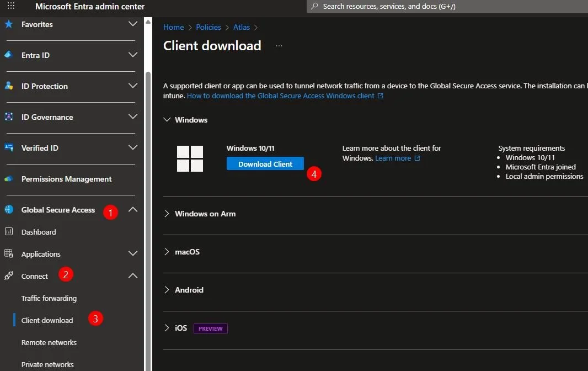The width and height of the screenshot is (588, 371).
Task: Open Traffic forwarding menu item
Action: click(x=49, y=298)
